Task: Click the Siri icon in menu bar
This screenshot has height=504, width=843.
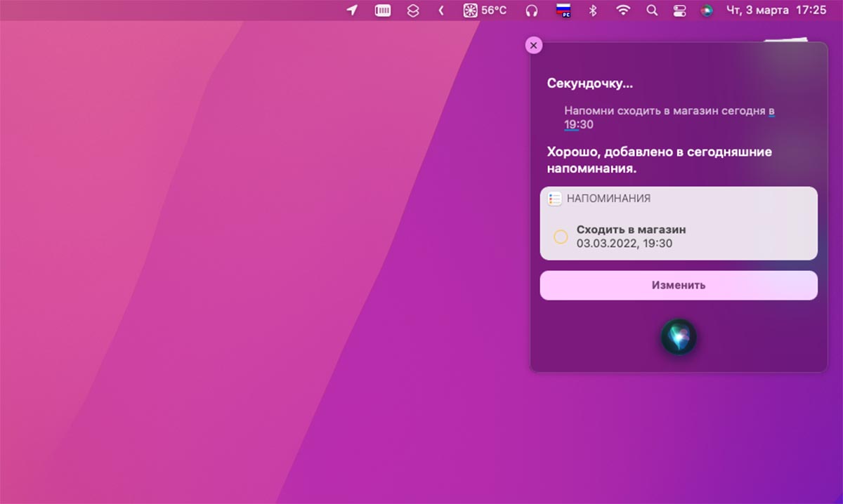Action: (x=707, y=10)
